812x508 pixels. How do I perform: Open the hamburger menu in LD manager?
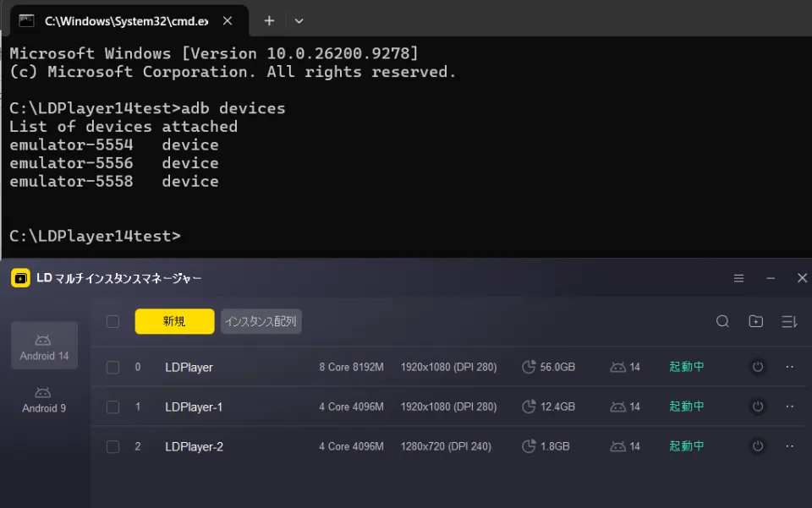point(739,278)
